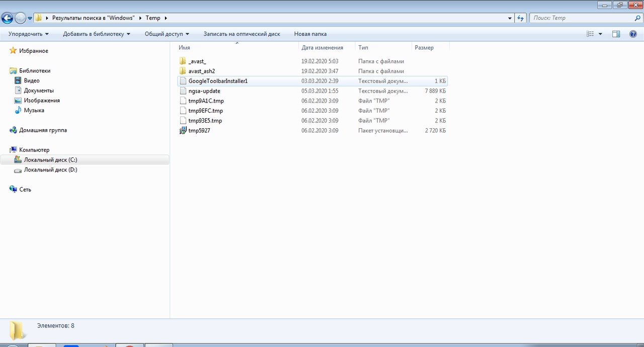Open 'Домашняя группа' in the sidebar
This screenshot has width=644, height=347.
pos(43,130)
